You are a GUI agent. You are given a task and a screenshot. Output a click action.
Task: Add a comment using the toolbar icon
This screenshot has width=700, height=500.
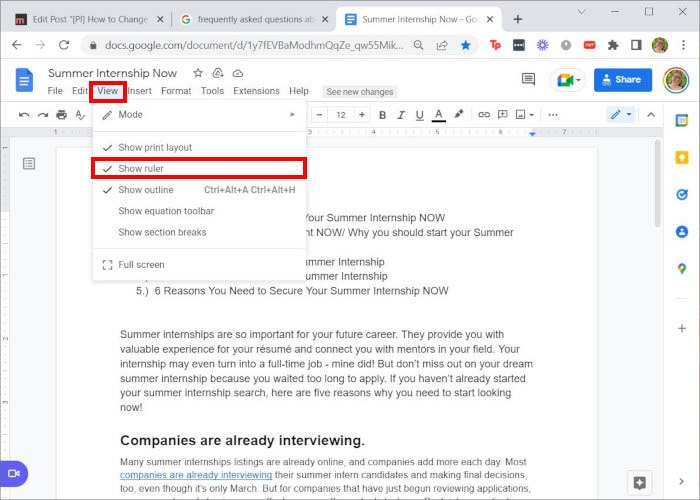503,115
